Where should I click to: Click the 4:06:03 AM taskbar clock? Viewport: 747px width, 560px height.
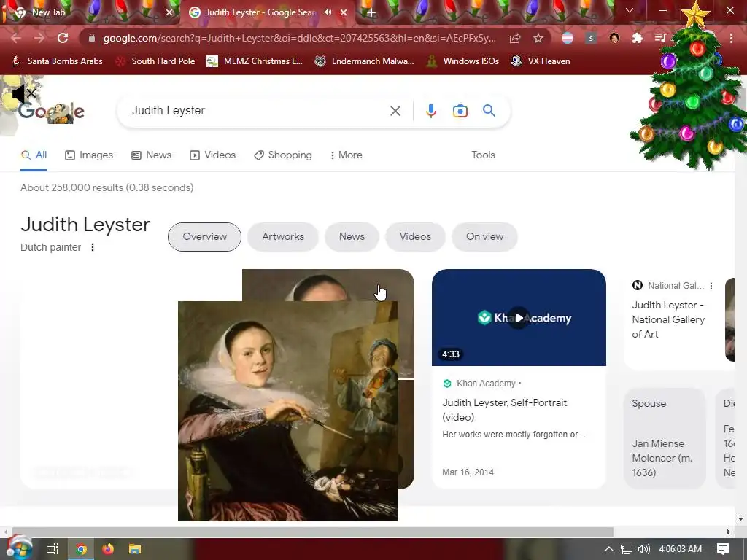(681, 549)
